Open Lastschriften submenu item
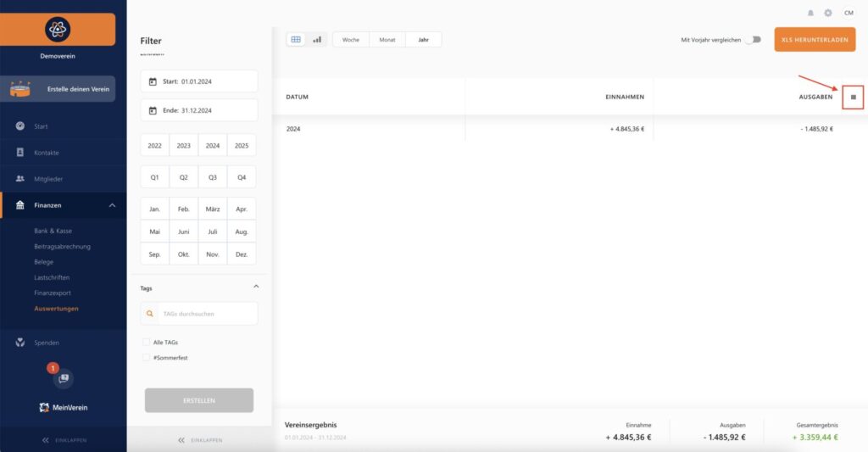 [x=52, y=277]
